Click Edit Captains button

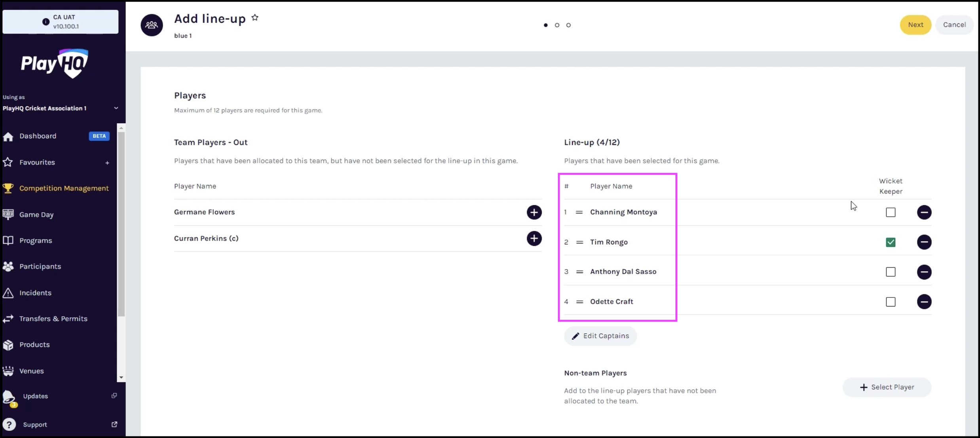coord(600,336)
